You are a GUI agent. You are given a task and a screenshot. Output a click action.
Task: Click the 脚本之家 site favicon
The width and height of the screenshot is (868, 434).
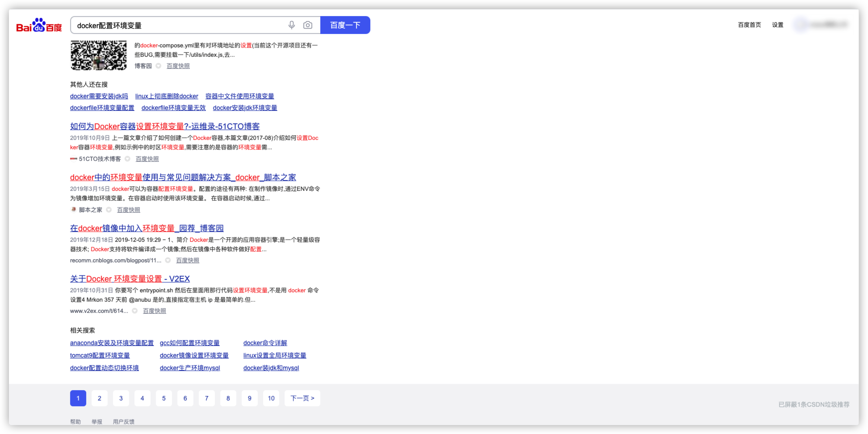pos(73,209)
